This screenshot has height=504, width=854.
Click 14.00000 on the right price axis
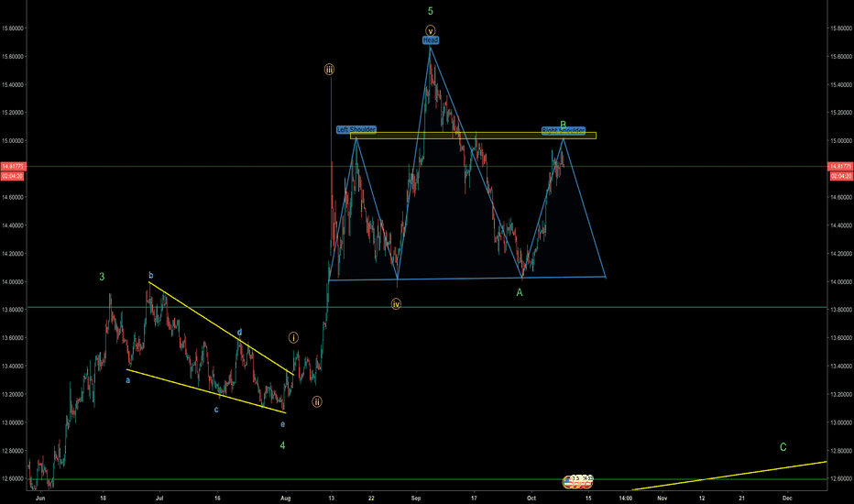click(x=840, y=281)
